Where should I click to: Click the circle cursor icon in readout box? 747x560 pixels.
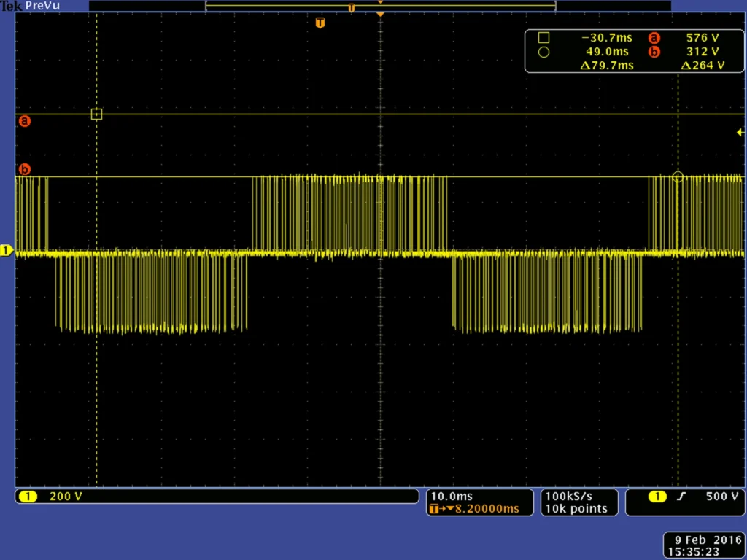coord(543,52)
